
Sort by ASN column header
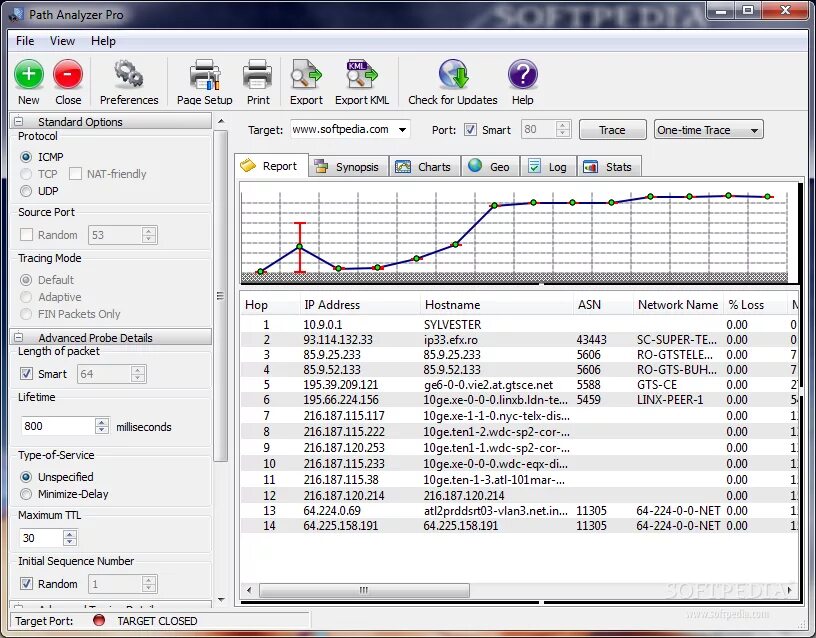[x=603, y=304]
